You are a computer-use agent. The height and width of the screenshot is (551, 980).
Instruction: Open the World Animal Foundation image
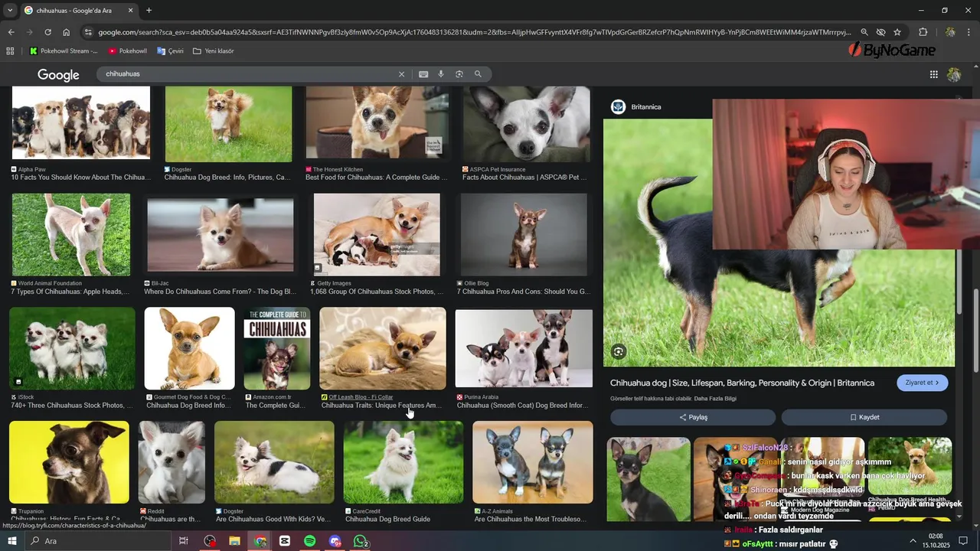click(x=71, y=234)
